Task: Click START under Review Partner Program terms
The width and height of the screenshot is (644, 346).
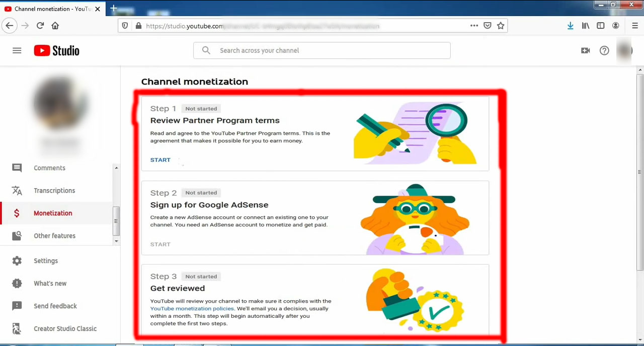Action: tap(160, 160)
